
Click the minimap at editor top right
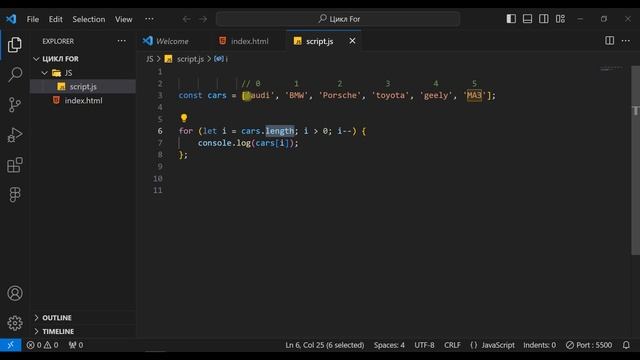(611, 69)
